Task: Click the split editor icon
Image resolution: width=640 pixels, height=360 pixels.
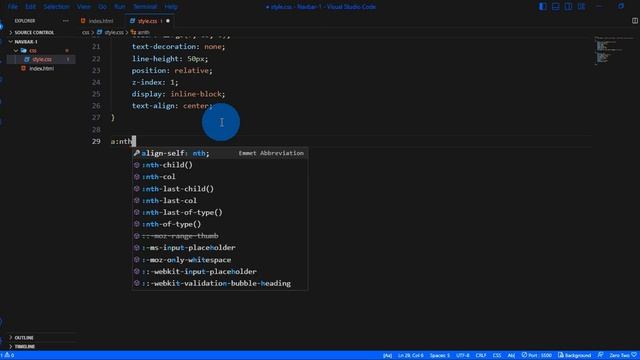Action: pyautogui.click(x=635, y=21)
